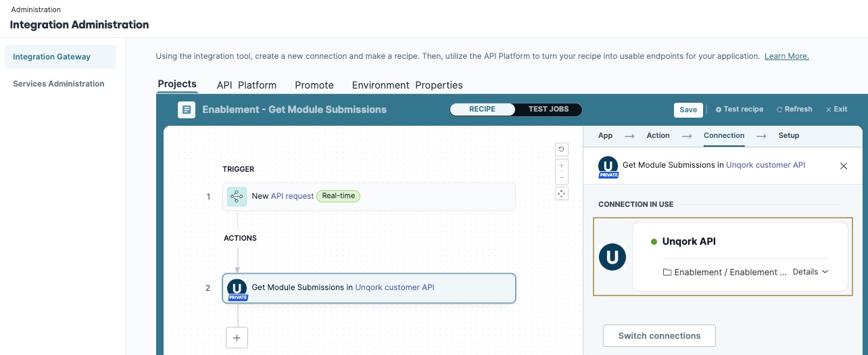Click the Real-time badge on trigger
The image size is (868, 355).
pos(339,196)
